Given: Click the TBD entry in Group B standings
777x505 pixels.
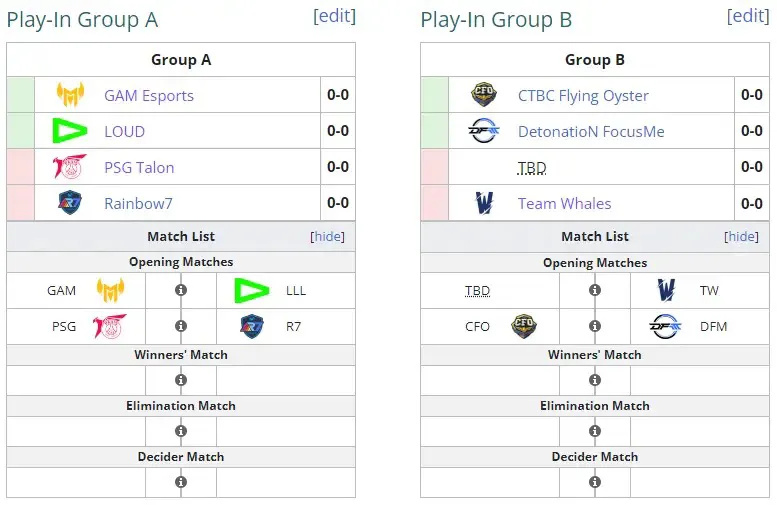Looking at the screenshot, I should tap(532, 168).
